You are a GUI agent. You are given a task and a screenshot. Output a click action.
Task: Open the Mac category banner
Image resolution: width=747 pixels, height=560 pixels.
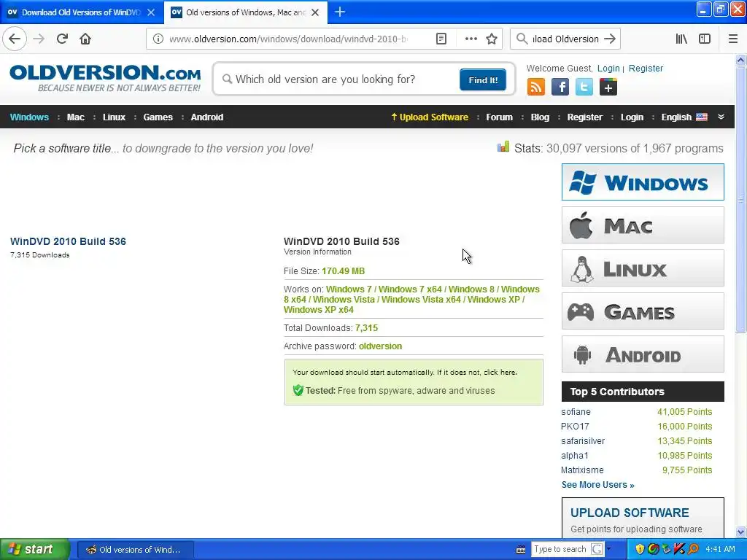[643, 225]
